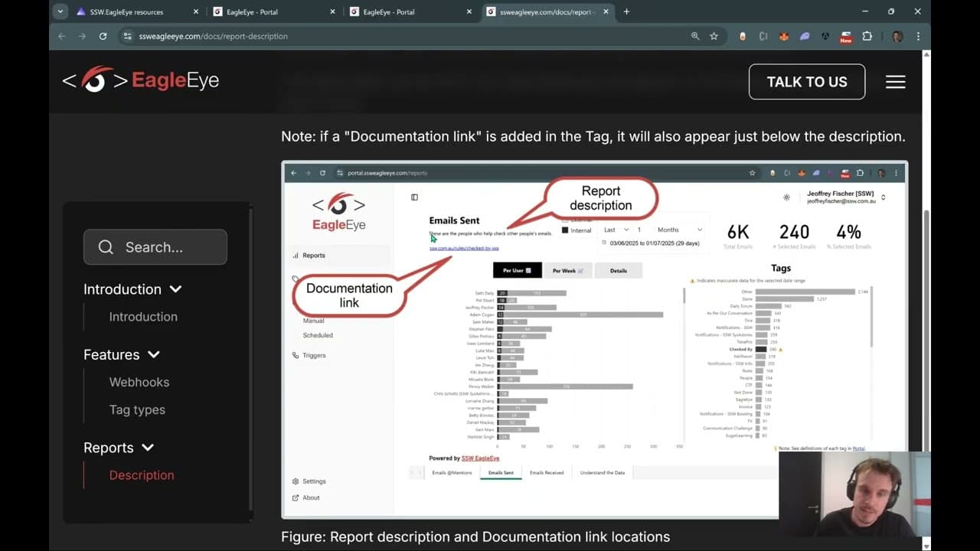Click the docs sidebar scrollbar
The image size is (980, 551).
pyautogui.click(x=250, y=360)
